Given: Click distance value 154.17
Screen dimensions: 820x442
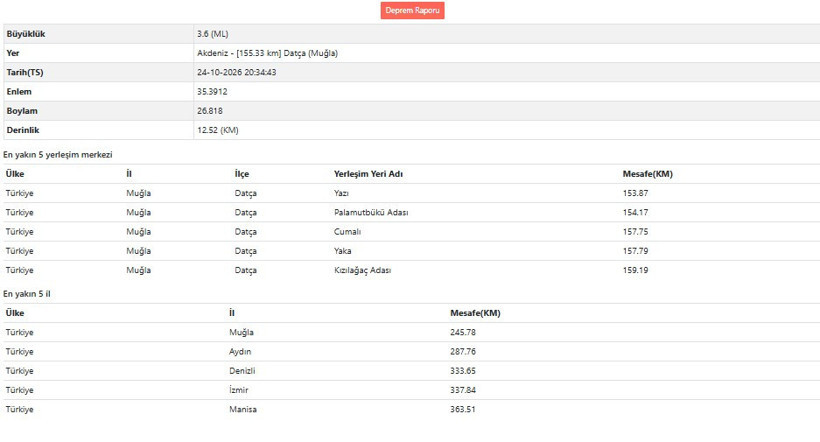Looking at the screenshot, I should click(635, 213).
